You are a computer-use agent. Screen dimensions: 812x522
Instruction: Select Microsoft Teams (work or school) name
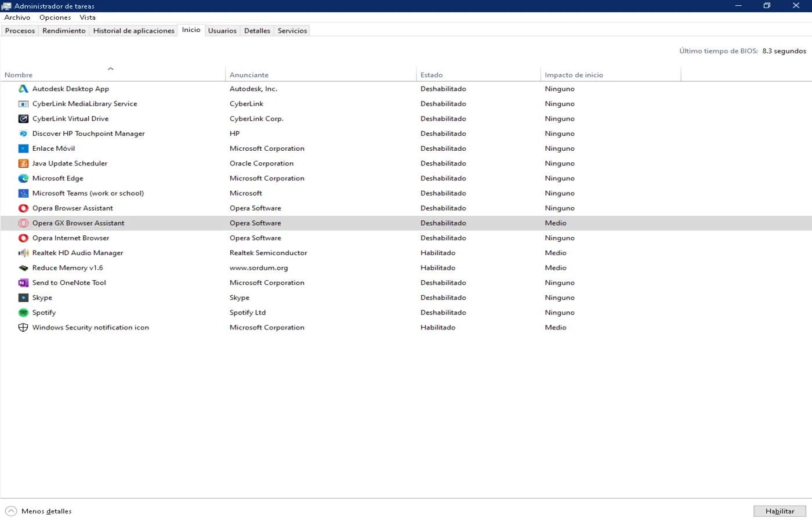[88, 193]
